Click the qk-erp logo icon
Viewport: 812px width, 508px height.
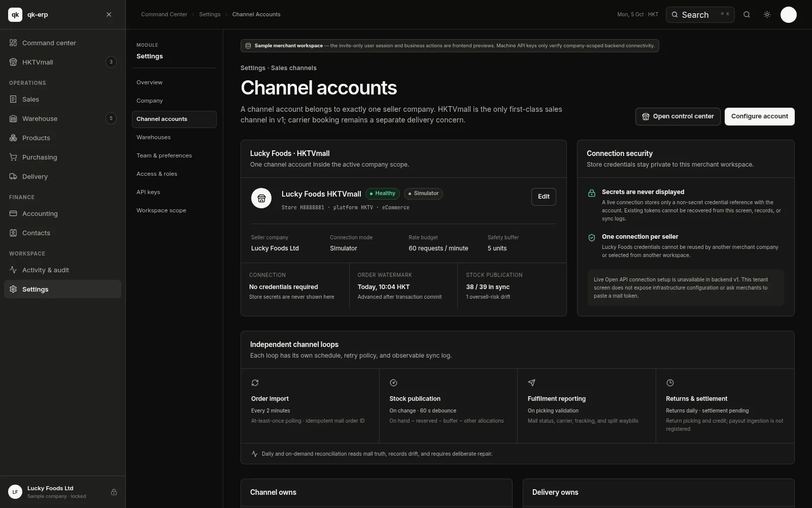(15, 15)
